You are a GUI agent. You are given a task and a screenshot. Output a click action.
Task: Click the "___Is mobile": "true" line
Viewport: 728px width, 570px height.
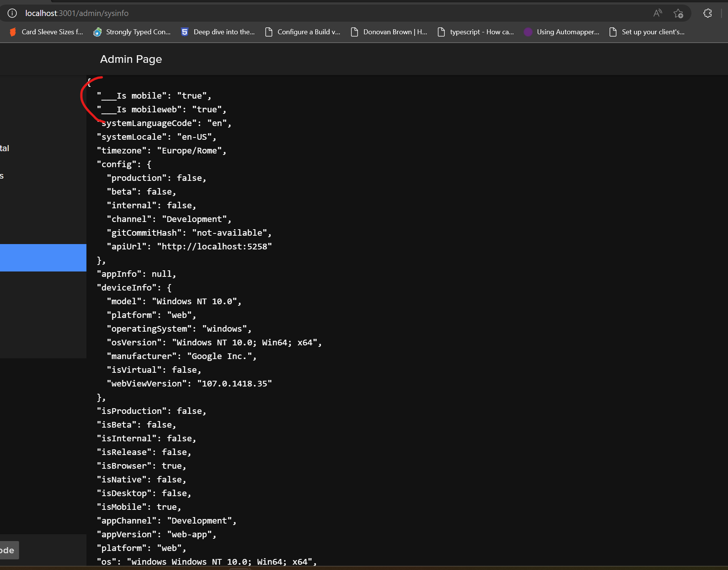pyautogui.click(x=154, y=96)
